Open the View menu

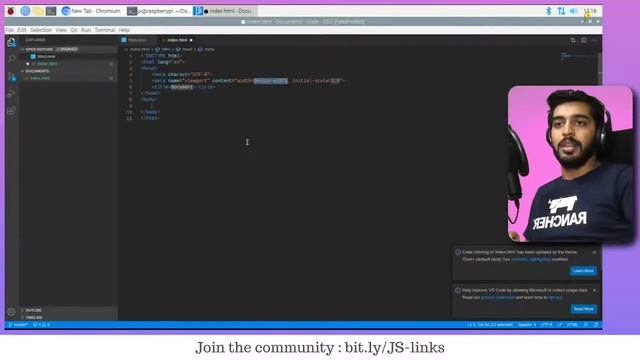coord(61,30)
